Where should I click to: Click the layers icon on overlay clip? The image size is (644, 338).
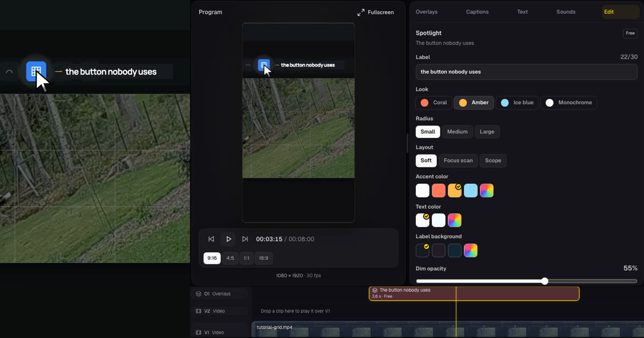(x=375, y=290)
